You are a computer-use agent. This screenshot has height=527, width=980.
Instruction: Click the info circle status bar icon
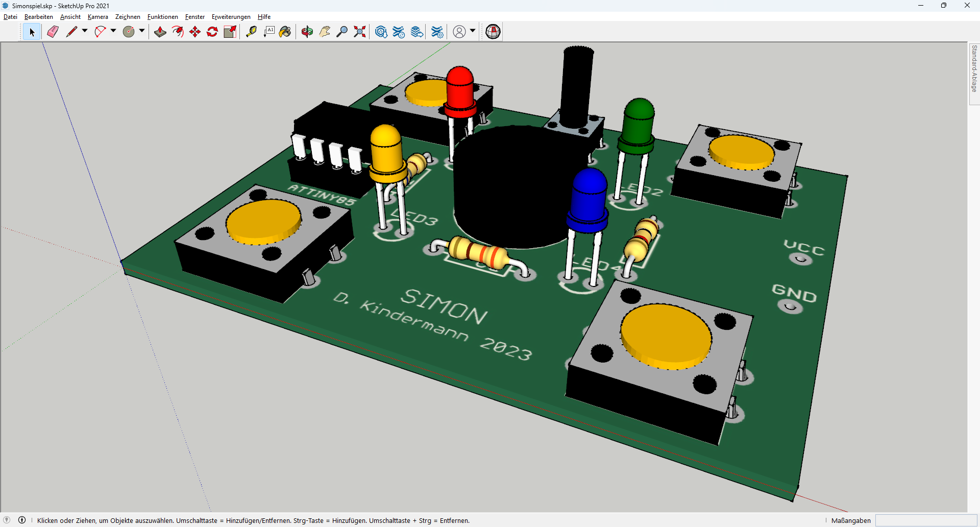pos(22,520)
